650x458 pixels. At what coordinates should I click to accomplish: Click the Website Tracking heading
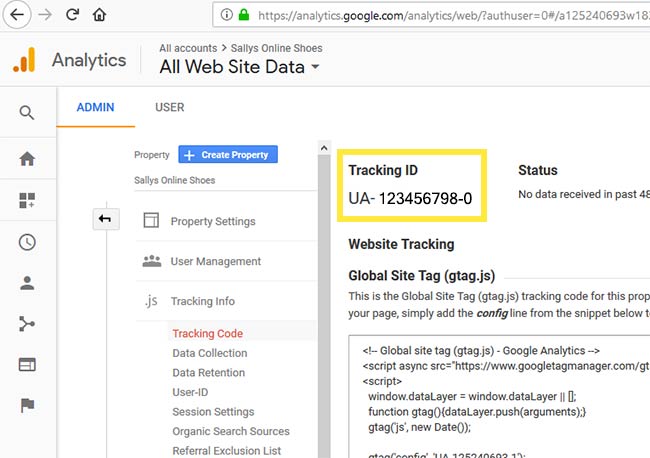coord(401,244)
